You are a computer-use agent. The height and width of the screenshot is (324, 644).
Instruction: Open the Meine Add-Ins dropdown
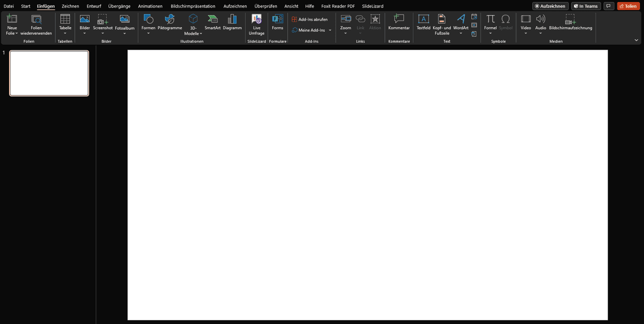point(330,30)
